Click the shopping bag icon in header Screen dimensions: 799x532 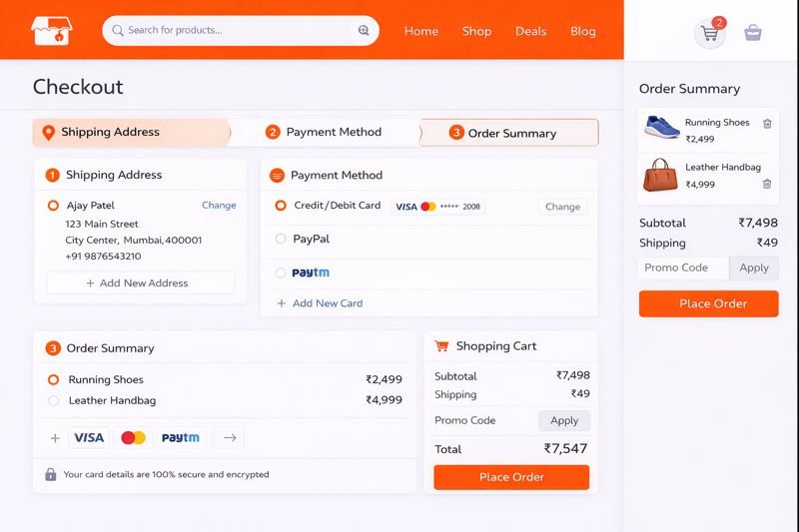(753, 33)
